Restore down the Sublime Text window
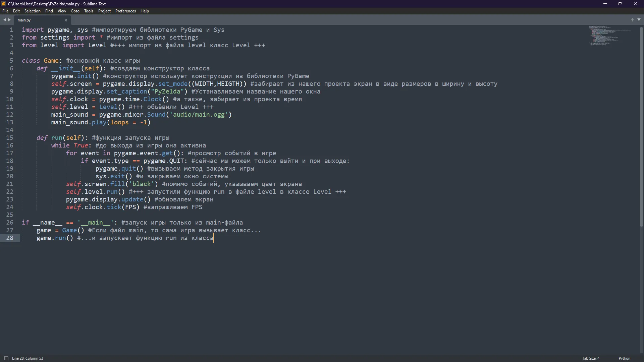 pyautogui.click(x=620, y=4)
